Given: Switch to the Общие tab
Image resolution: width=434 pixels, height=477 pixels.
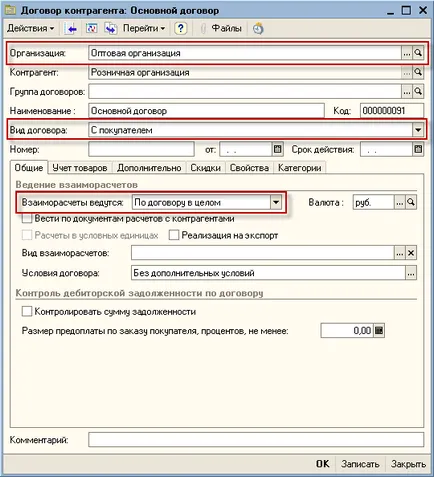Looking at the screenshot, I should [29, 168].
